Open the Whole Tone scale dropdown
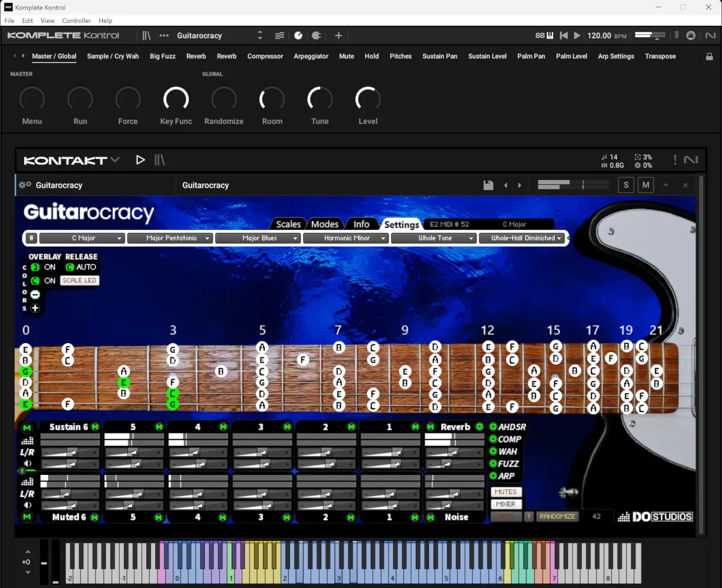Image resolution: width=722 pixels, height=588 pixels. click(434, 238)
